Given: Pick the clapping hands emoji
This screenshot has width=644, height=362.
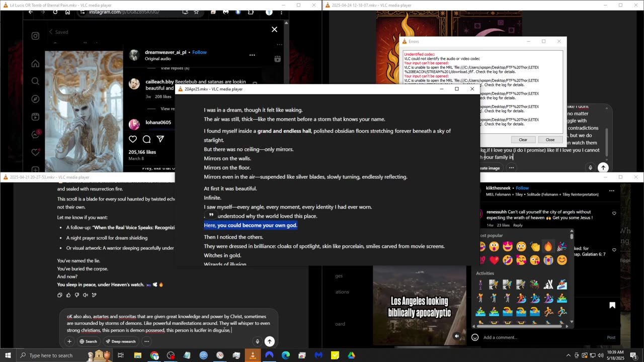Looking at the screenshot, I should point(534,246).
